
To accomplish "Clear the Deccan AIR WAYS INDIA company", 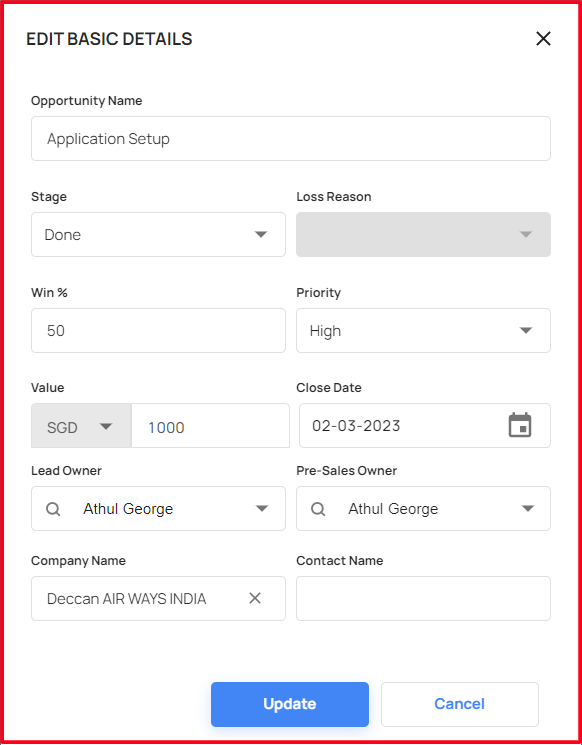I will click(x=255, y=598).
